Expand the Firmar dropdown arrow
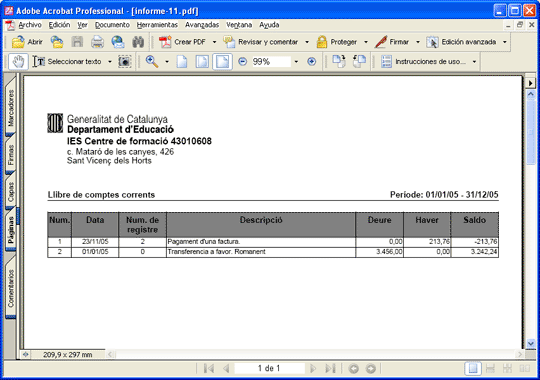Image resolution: width=540 pixels, height=380 pixels. click(418, 42)
